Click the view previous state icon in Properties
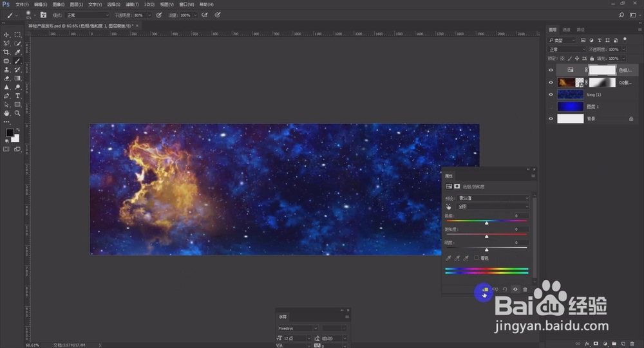 [x=495, y=289]
